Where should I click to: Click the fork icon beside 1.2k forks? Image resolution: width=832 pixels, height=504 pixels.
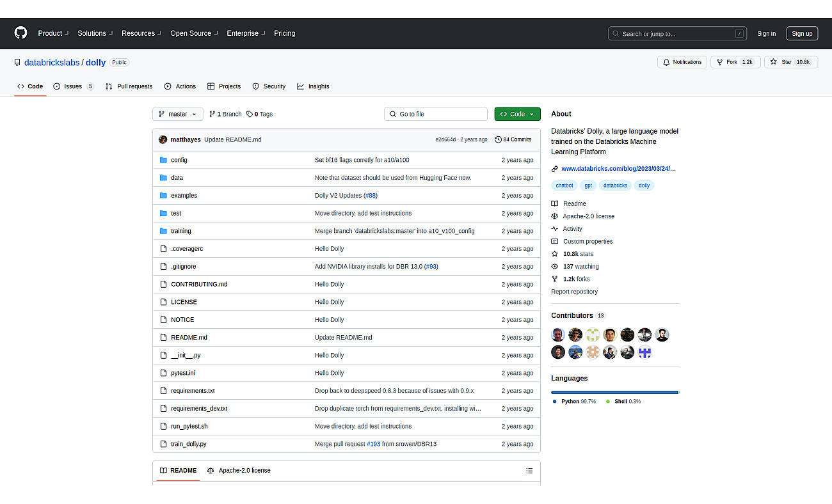coord(555,279)
